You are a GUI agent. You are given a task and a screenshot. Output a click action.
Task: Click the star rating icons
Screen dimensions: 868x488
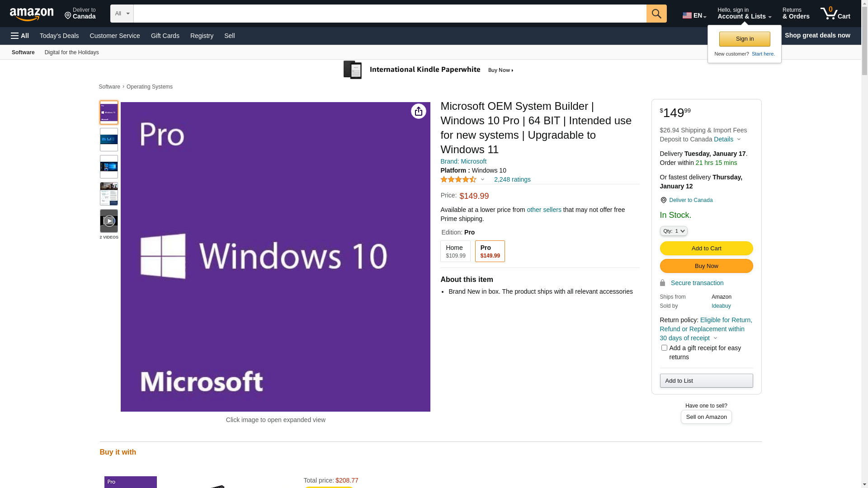pos(458,179)
